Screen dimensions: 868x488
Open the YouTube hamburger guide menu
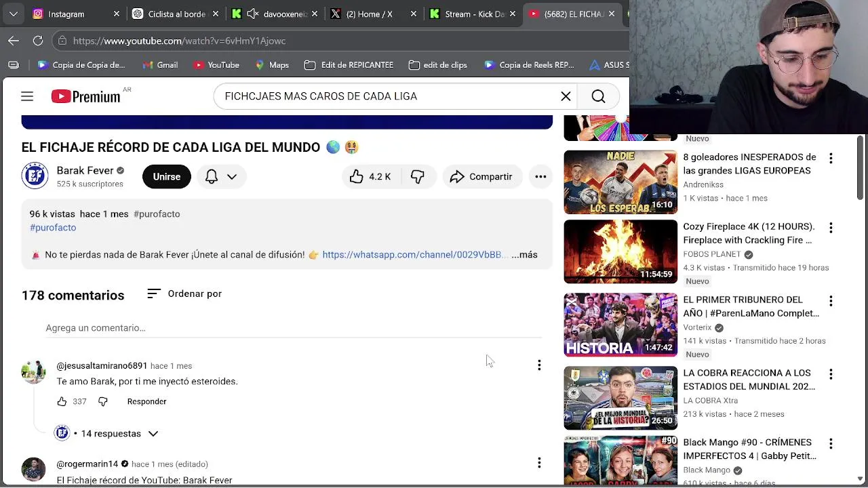tap(27, 96)
